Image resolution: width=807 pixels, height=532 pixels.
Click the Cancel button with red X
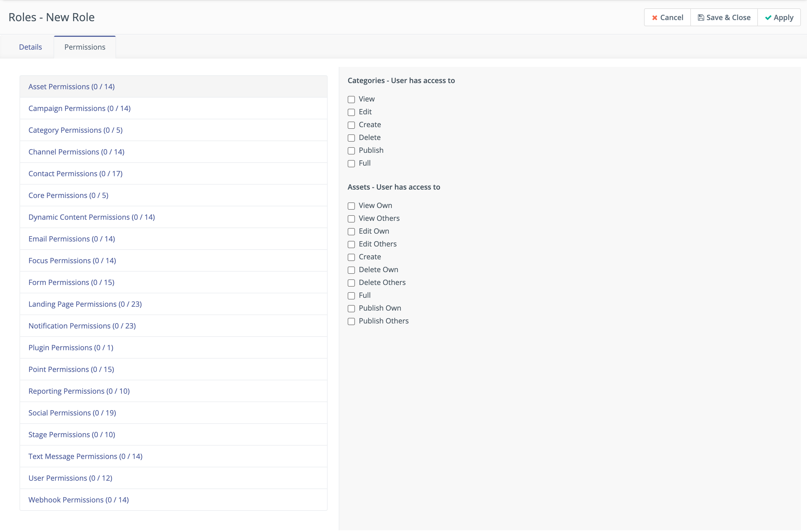point(667,17)
